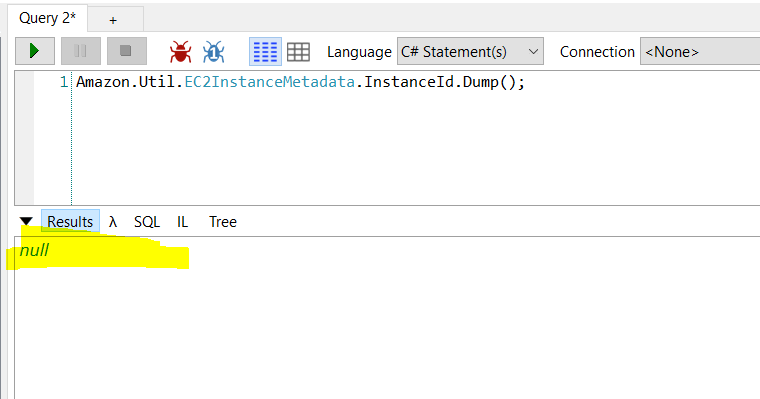
Task: Open the SQL output tab
Action: coord(147,222)
